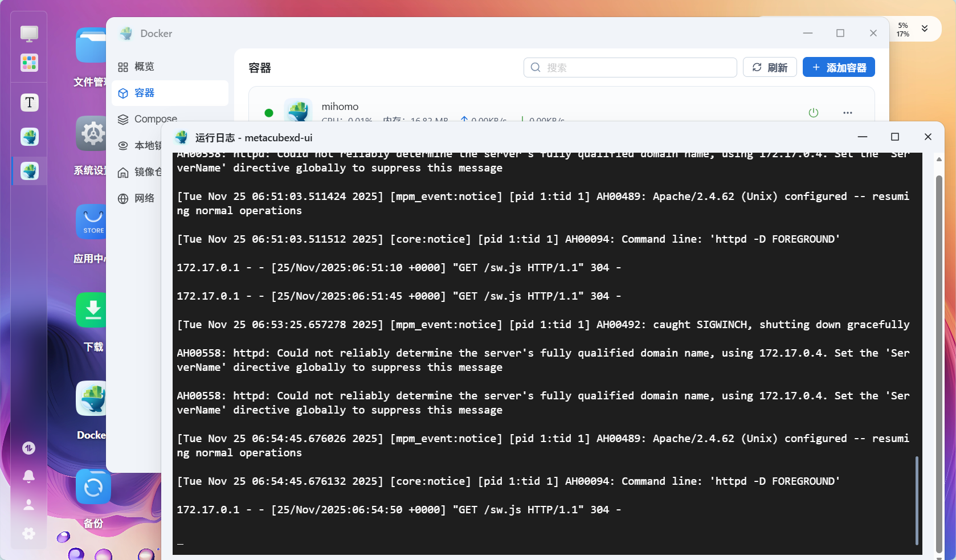This screenshot has height=560, width=956.
Task: Click the terminal cursor at log bottom
Action: pos(180,543)
